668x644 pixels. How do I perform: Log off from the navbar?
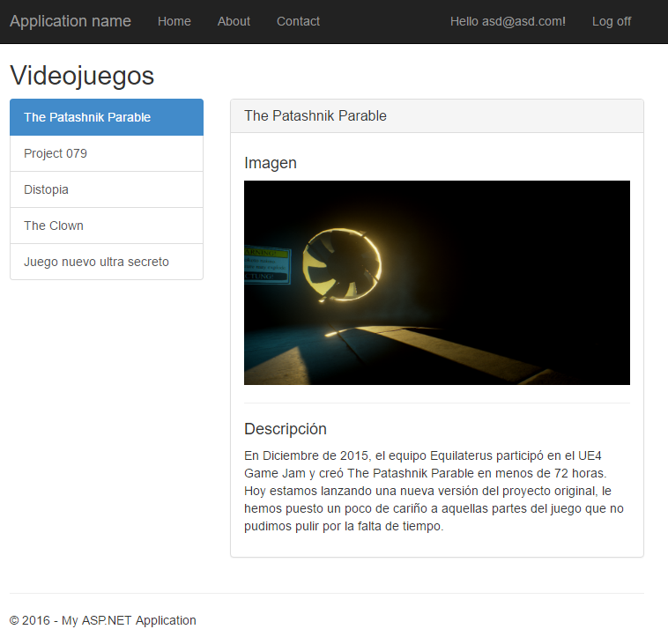coord(612,21)
